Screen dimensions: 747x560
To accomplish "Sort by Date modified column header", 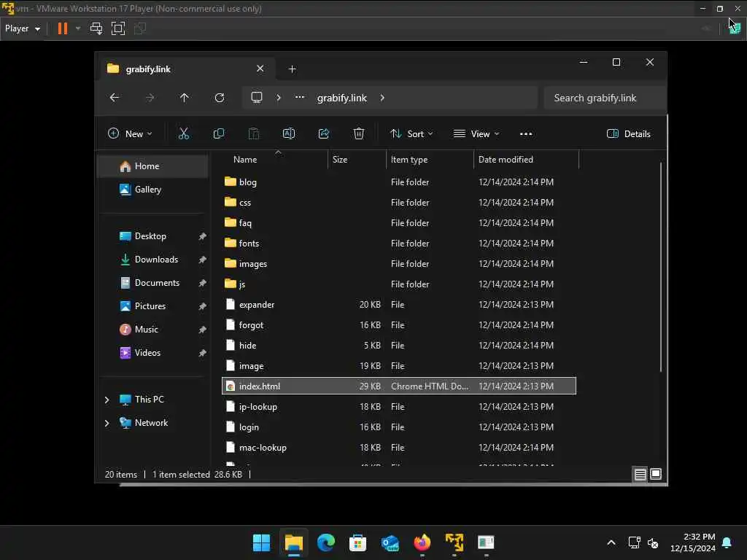I will click(x=526, y=160).
